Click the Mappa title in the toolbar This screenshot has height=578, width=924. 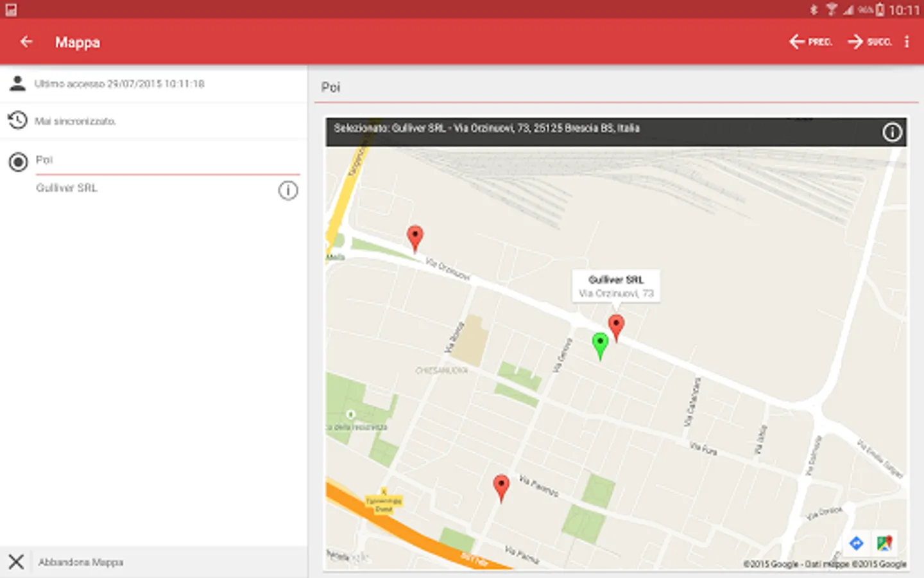coord(78,42)
